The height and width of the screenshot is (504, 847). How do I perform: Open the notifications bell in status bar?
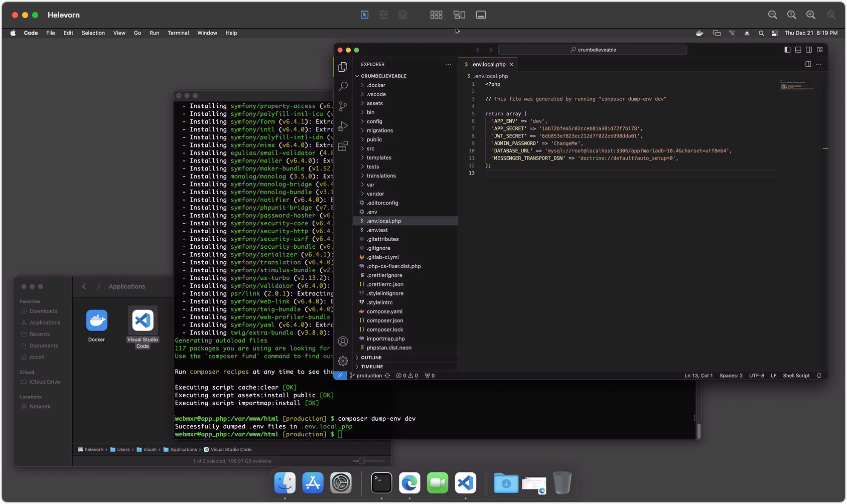(818, 375)
